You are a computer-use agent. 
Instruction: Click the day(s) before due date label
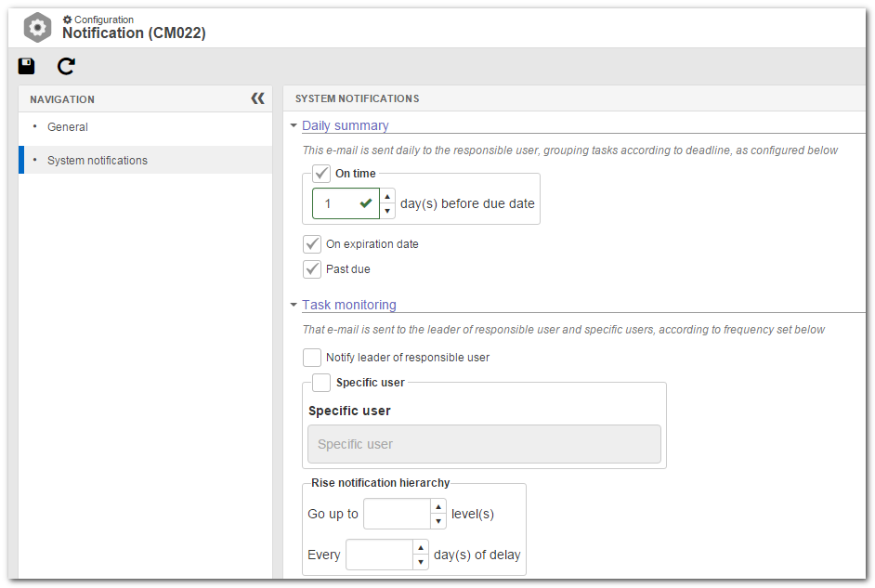(467, 204)
